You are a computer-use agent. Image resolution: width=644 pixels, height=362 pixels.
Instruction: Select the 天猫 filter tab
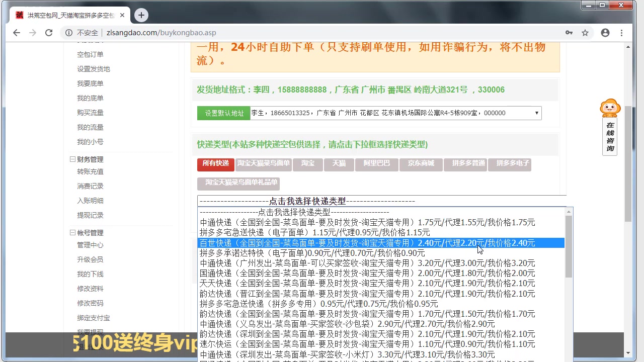click(x=339, y=164)
